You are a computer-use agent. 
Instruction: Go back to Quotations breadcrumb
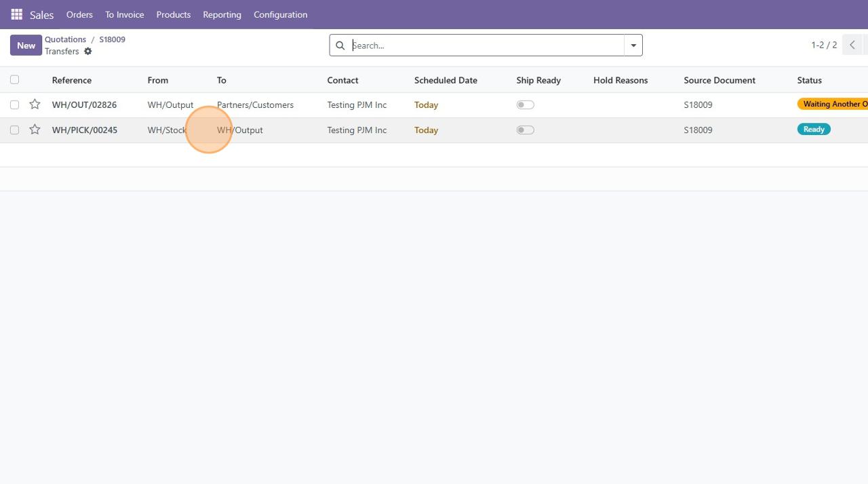click(65, 39)
